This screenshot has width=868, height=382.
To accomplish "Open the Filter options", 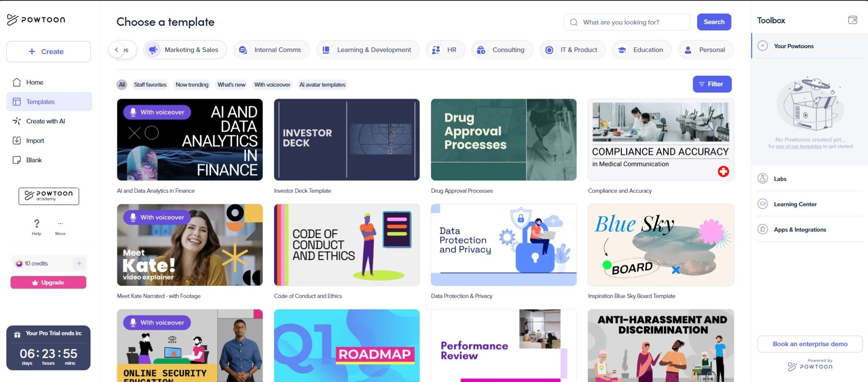I will pos(712,84).
